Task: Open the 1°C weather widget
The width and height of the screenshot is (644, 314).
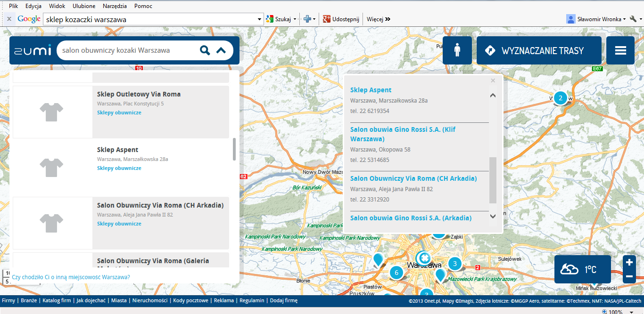Action: [x=583, y=269]
